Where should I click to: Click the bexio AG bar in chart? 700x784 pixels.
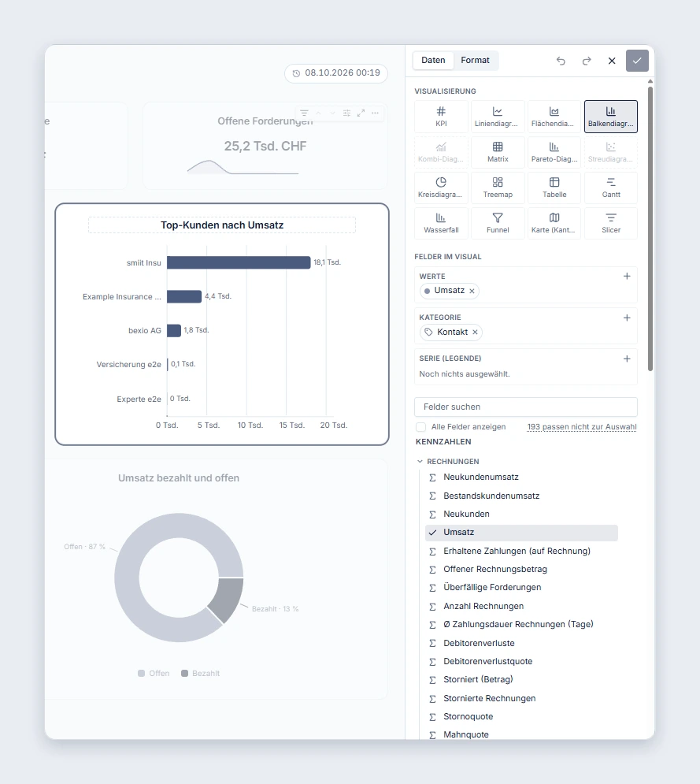[x=174, y=330]
